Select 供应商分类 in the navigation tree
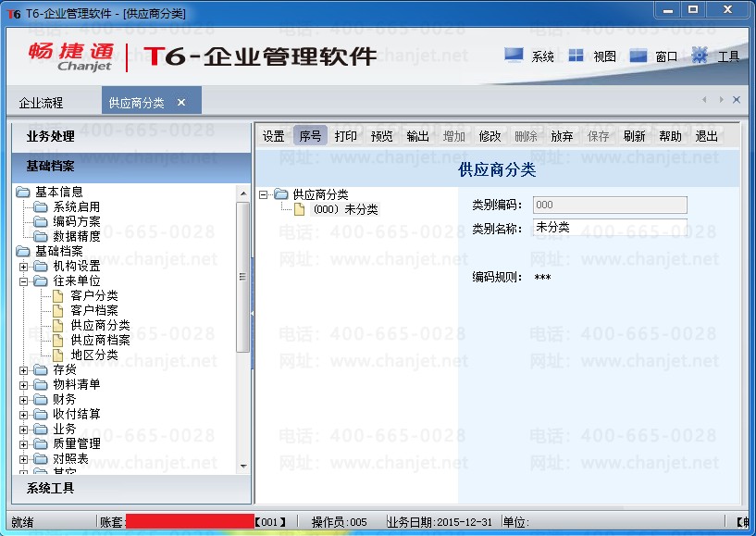 [100, 326]
